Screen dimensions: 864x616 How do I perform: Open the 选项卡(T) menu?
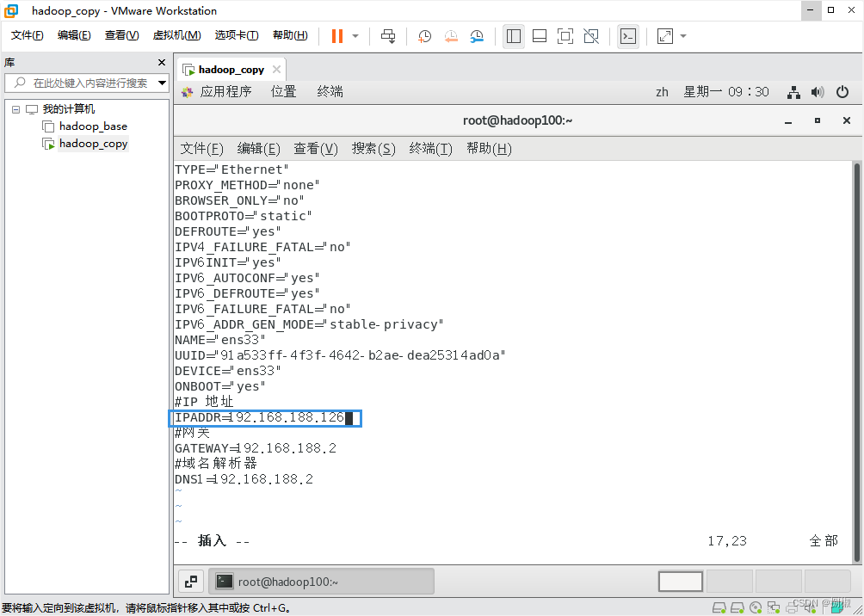(237, 35)
